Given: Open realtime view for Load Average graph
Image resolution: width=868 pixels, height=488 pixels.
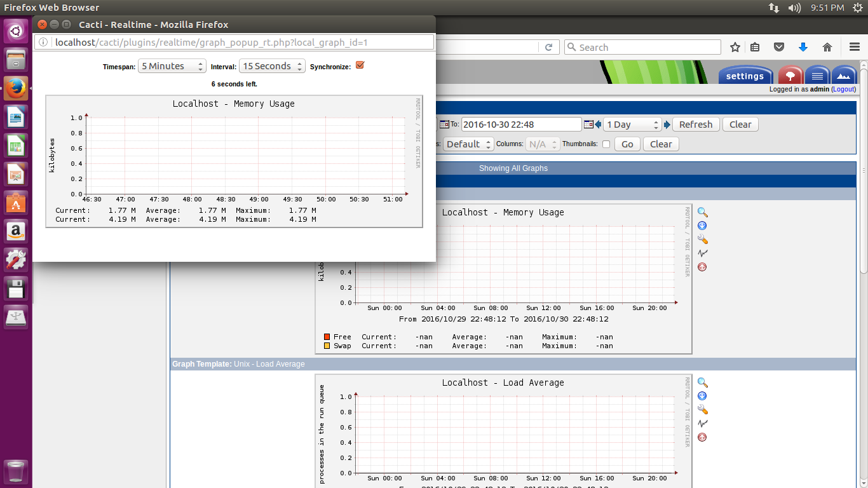Looking at the screenshot, I should 702,423.
